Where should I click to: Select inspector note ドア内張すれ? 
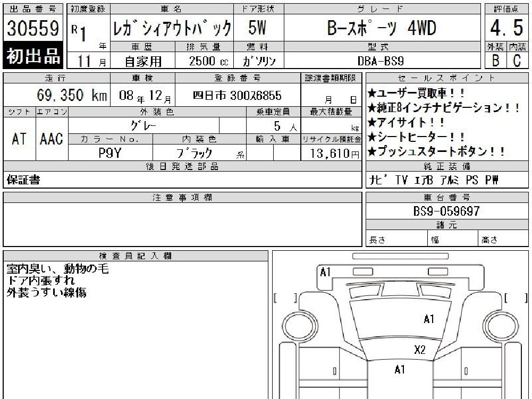[40, 281]
